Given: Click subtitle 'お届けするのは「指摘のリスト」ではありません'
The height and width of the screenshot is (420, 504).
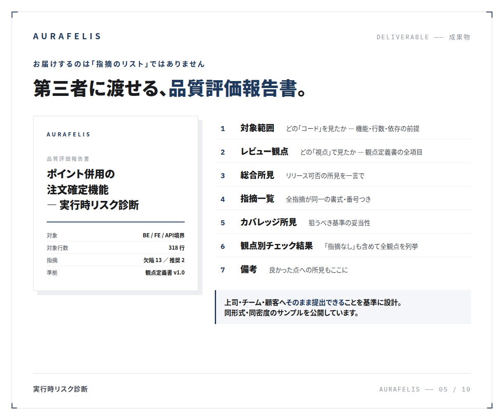Looking at the screenshot, I should (119, 64).
